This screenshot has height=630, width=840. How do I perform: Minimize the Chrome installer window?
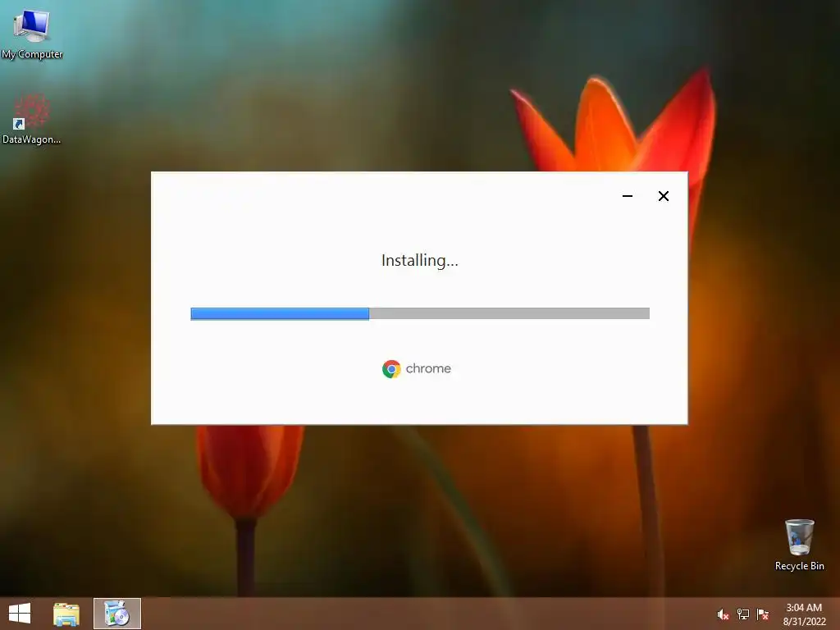click(x=628, y=196)
